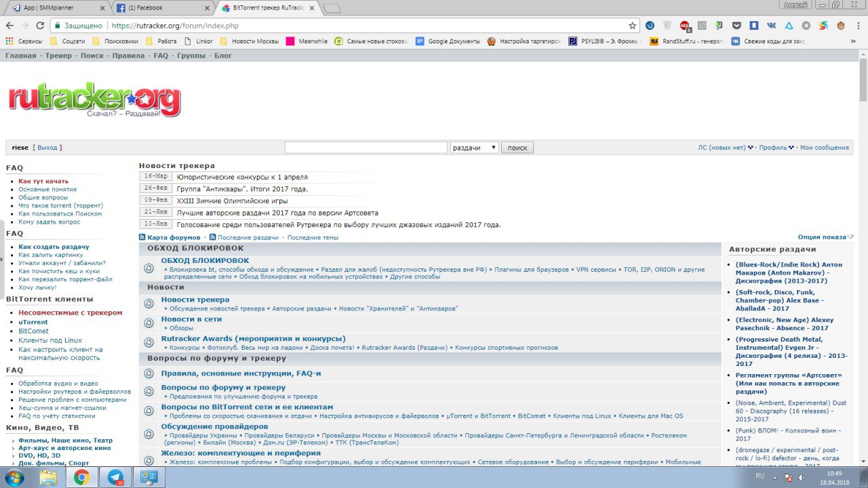Show hidden system tray icons
Viewport: 868px width, 488px height.
pyautogui.click(x=776, y=477)
